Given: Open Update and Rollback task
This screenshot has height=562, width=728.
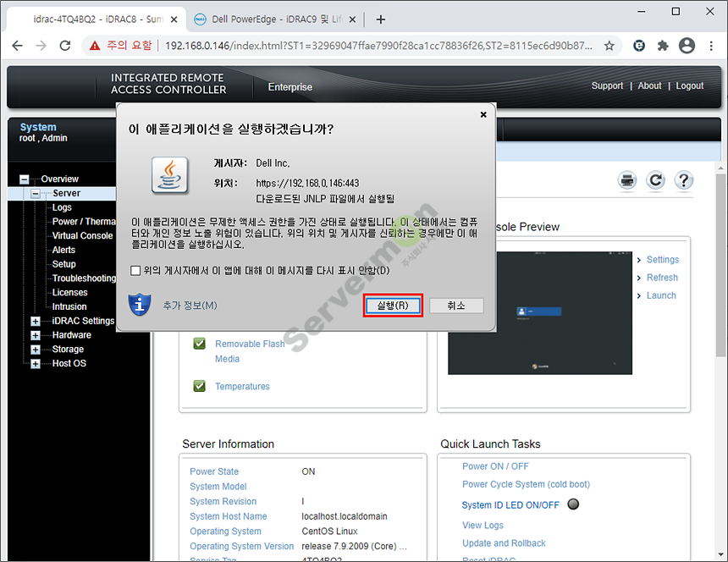Looking at the screenshot, I should coord(504,543).
